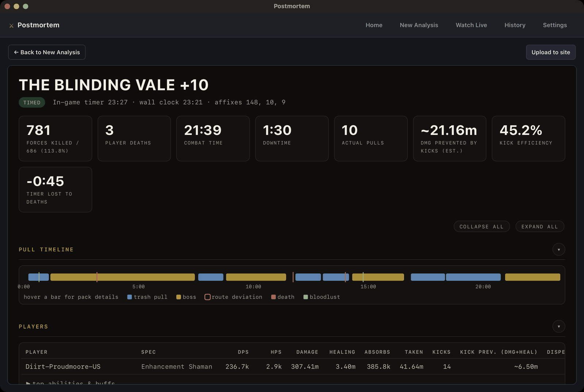This screenshot has height=392, width=584.
Task: Click the KICKS column header
Action: [441, 352]
